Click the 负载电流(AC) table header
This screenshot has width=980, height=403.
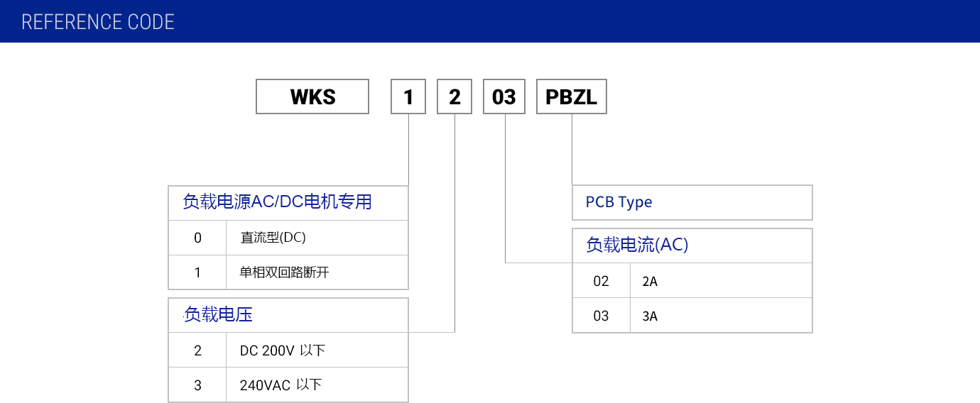pyautogui.click(x=637, y=245)
